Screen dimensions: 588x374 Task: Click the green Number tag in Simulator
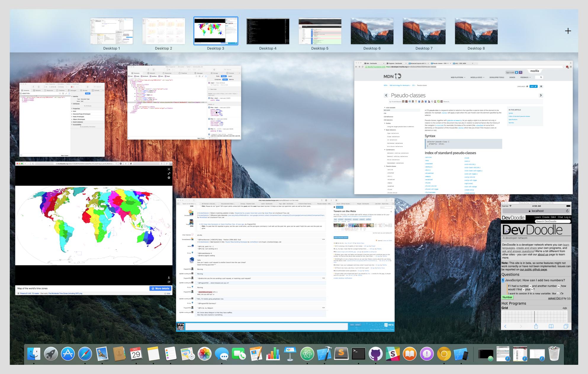coord(507,297)
